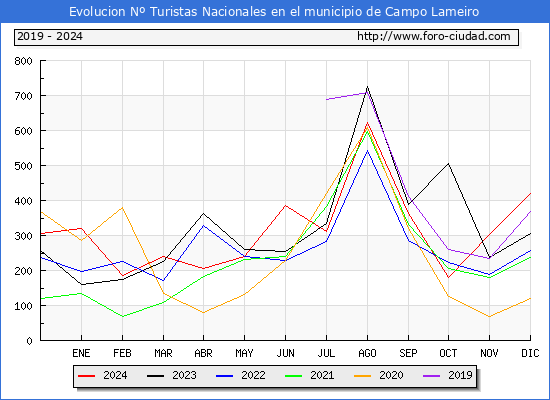Click the orange 2020 line low point at ABR
Viewport: 550px width, 400px height.
pyautogui.click(x=203, y=313)
